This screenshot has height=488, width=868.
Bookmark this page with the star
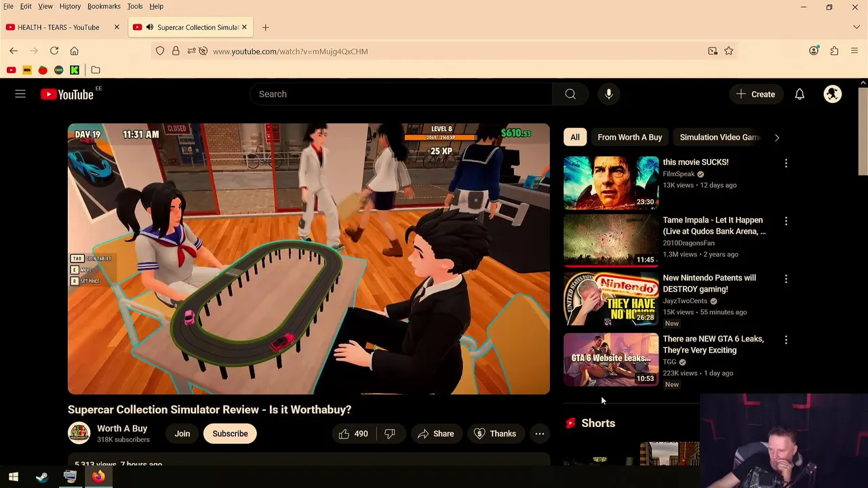click(728, 51)
